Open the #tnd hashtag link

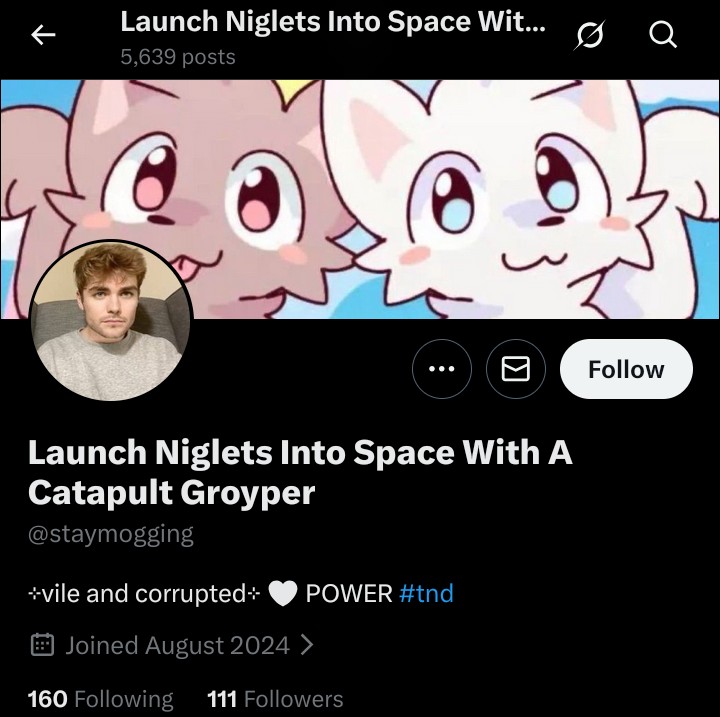tap(426, 594)
